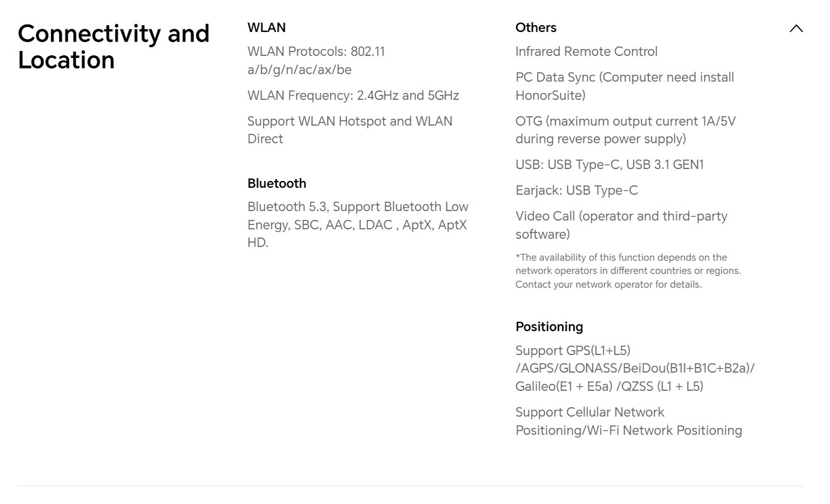Click the Infrared Remote Control entry
The height and width of the screenshot is (504, 830).
pyautogui.click(x=586, y=52)
